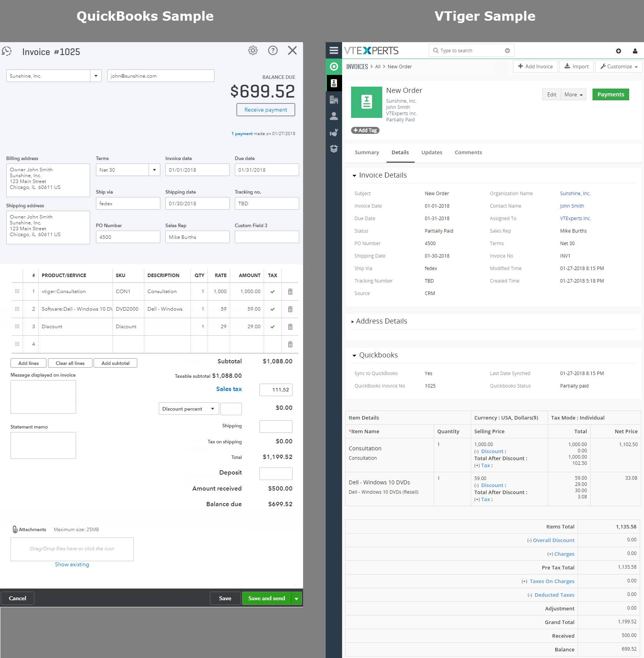
Task: Click Add subtotal button
Action: (x=115, y=363)
